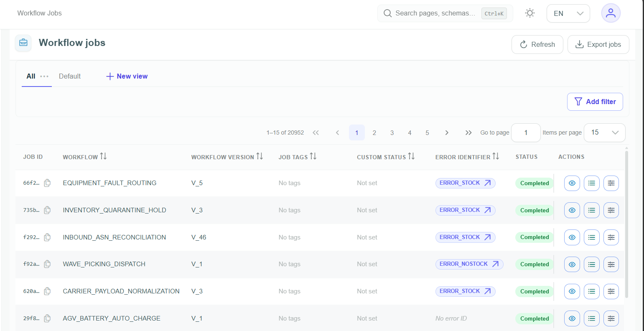Open the user profile avatar menu

(611, 13)
